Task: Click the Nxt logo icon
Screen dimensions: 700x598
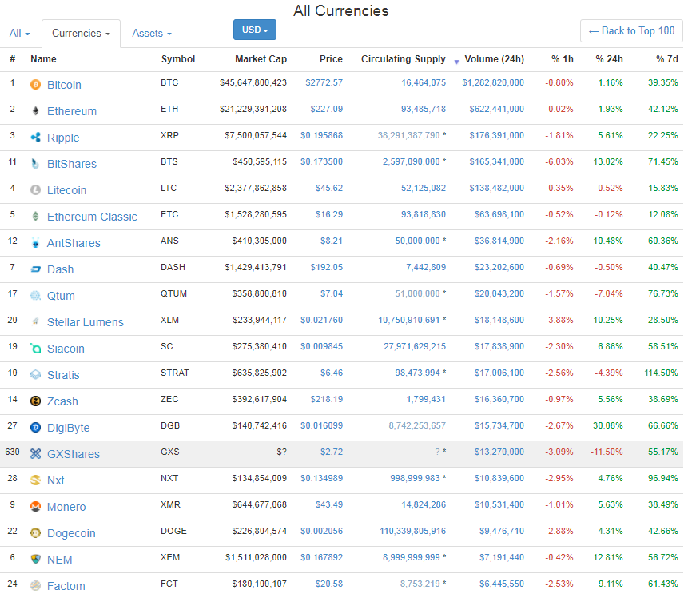Action: [36, 480]
